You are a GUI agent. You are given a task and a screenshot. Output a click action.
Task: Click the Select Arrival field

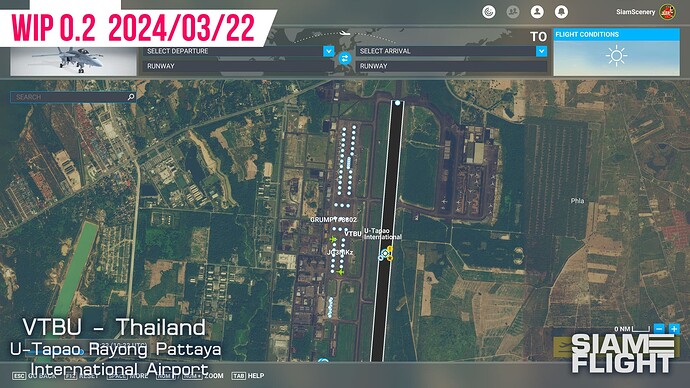click(451, 51)
